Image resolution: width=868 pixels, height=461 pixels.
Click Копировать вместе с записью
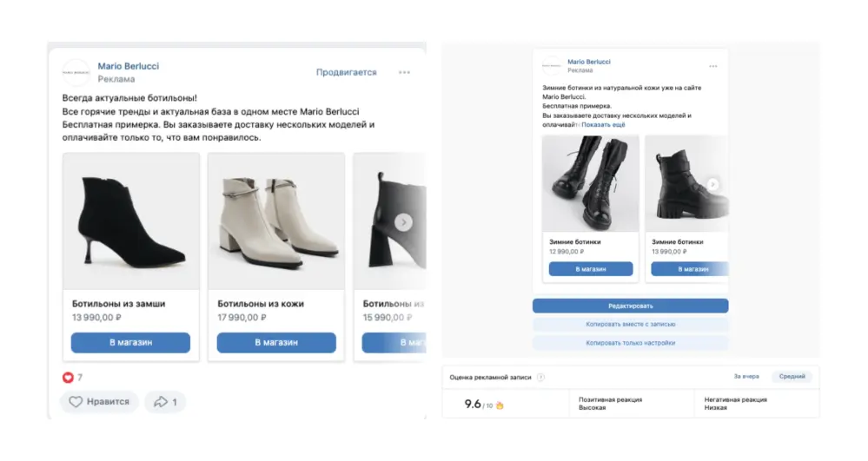pyautogui.click(x=630, y=325)
